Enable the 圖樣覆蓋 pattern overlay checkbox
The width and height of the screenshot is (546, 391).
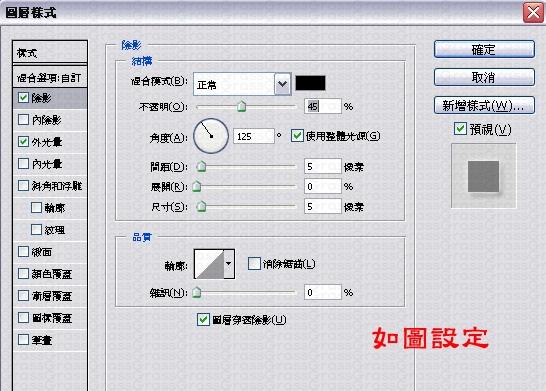tap(23, 318)
